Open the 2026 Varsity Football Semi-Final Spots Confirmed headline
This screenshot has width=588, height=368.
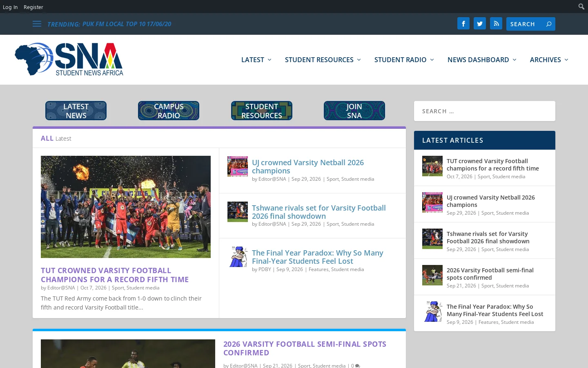305,348
